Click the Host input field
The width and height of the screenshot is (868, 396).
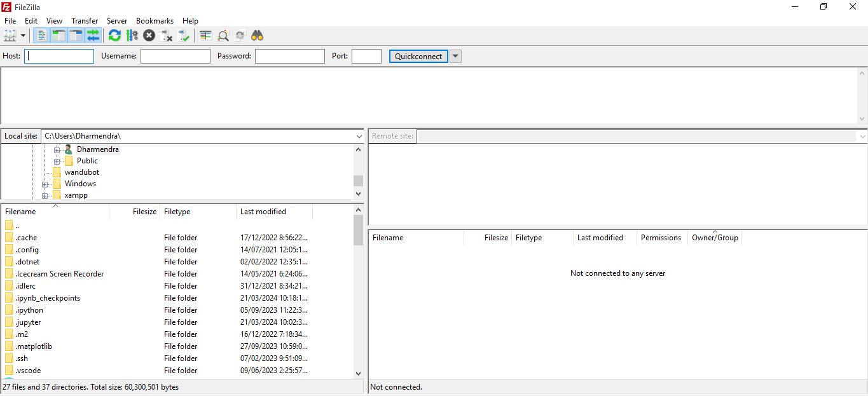point(59,56)
